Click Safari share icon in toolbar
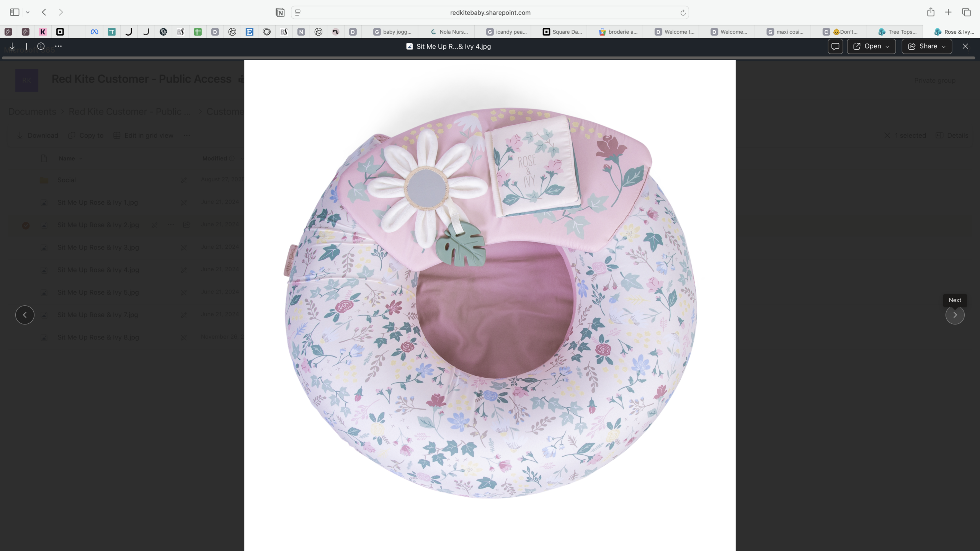Screen dimensions: 980x551 tap(931, 12)
